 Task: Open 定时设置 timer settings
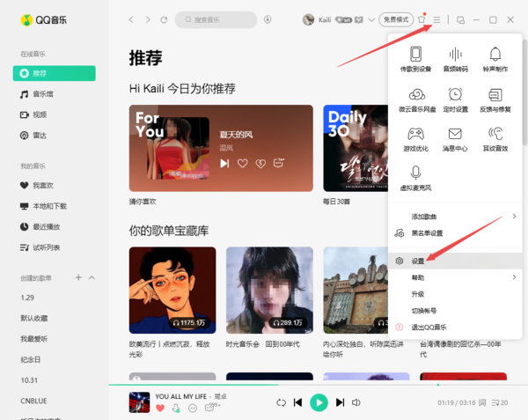pyautogui.click(x=455, y=100)
